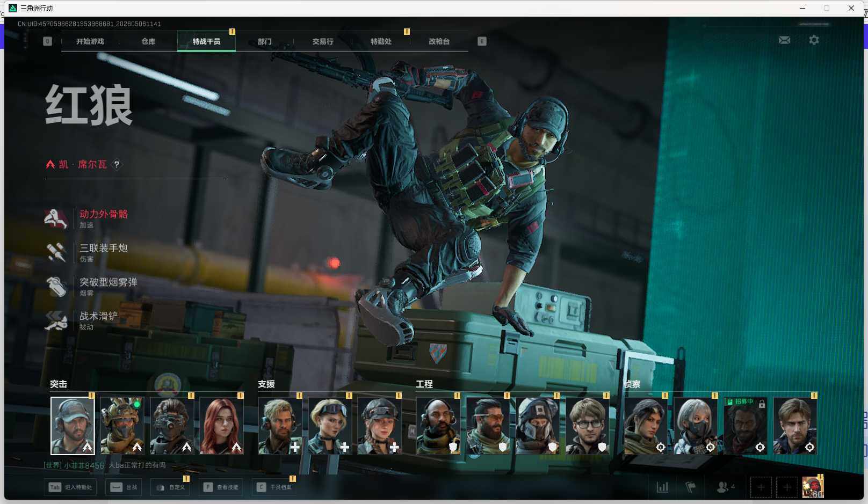
Task: Switch to the 仓库 tab
Action: 148,41
